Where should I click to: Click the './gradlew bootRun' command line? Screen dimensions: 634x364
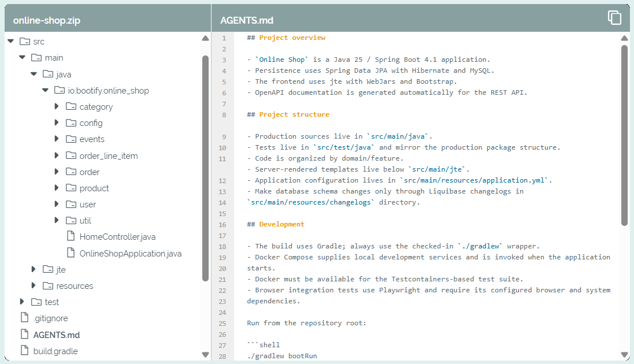[282, 356]
